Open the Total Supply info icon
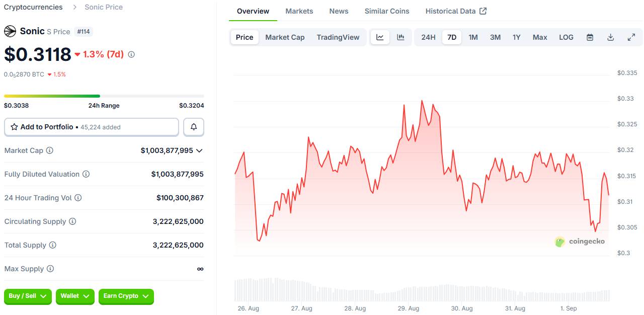Screen dimensions: 644x315 [x=52, y=245]
